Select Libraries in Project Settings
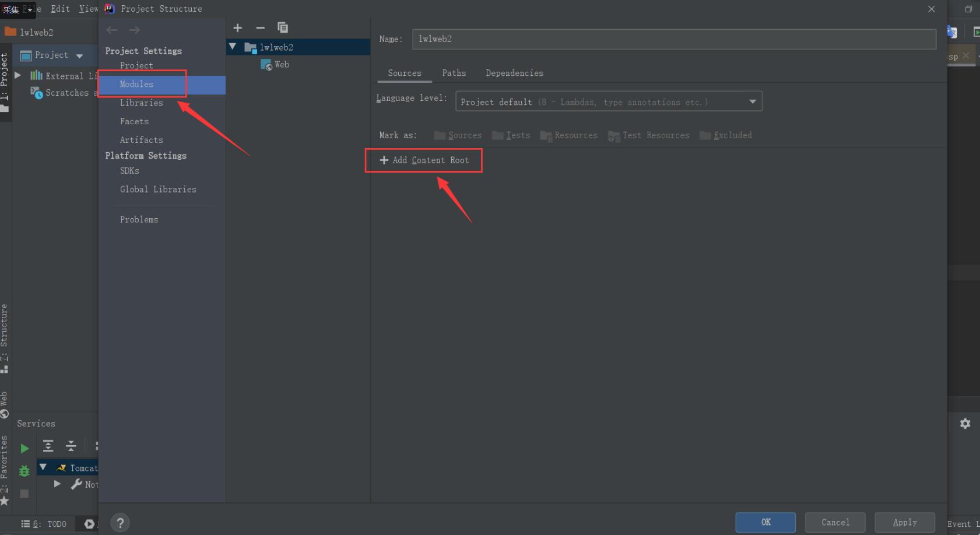This screenshot has width=980, height=535. point(142,103)
